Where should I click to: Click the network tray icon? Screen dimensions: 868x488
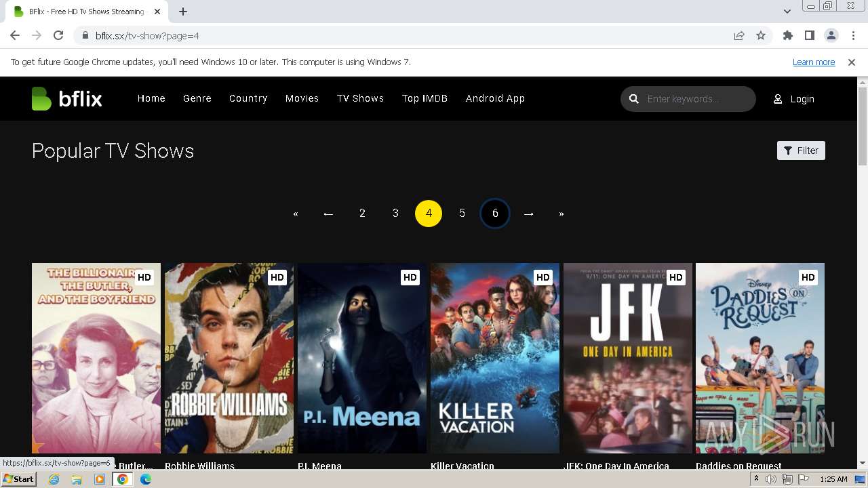[x=787, y=479]
